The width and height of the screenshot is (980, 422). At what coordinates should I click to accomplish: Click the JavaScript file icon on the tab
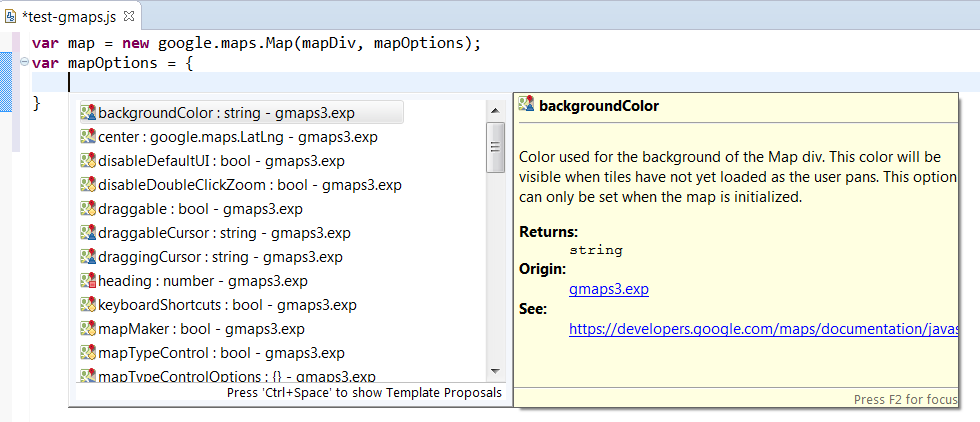(11, 16)
